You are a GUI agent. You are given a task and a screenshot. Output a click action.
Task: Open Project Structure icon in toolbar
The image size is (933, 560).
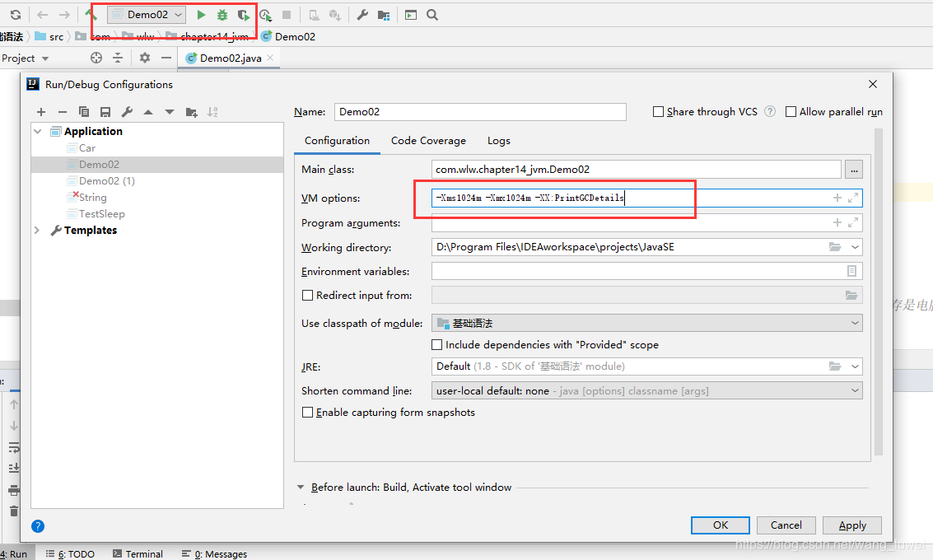coord(384,15)
